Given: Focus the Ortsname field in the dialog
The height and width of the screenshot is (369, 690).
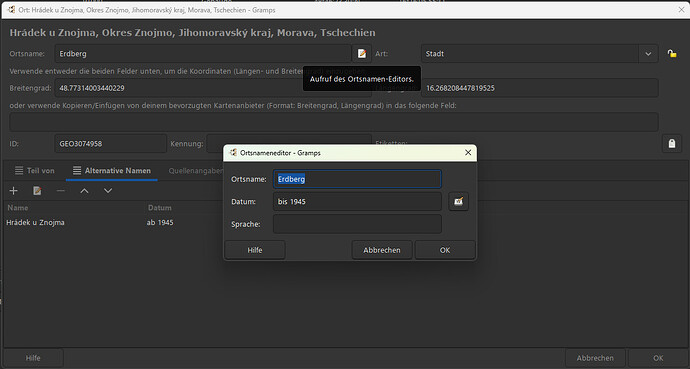Looking at the screenshot, I should pyautogui.click(x=357, y=179).
